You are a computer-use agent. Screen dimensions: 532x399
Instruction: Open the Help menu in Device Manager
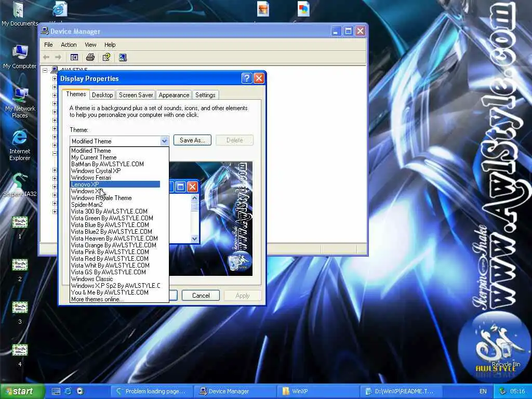110,45
